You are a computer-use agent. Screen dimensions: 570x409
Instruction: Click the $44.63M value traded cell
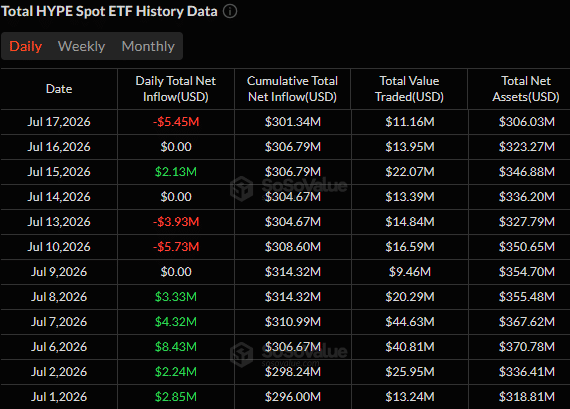click(x=410, y=322)
